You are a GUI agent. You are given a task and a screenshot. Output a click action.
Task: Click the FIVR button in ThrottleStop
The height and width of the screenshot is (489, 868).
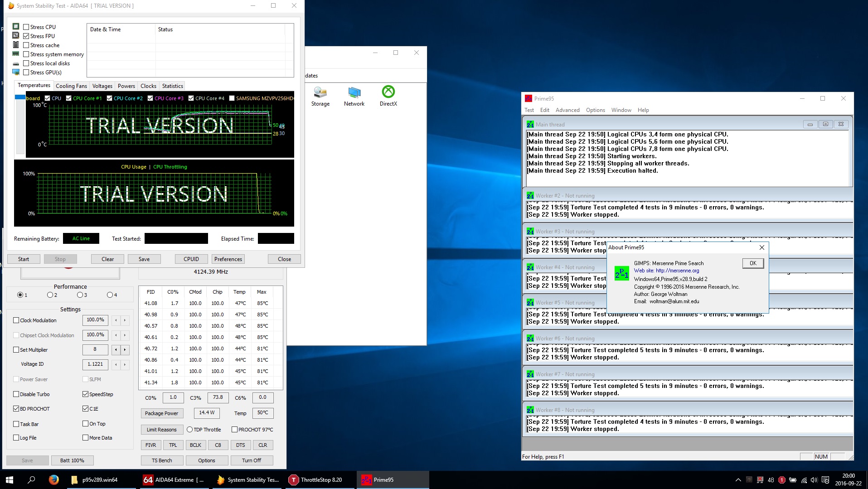click(x=151, y=445)
